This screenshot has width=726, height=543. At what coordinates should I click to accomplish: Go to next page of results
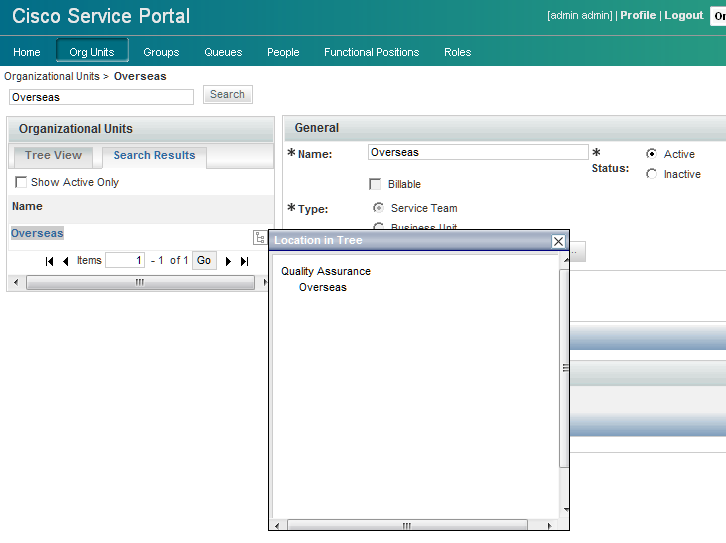(x=228, y=261)
